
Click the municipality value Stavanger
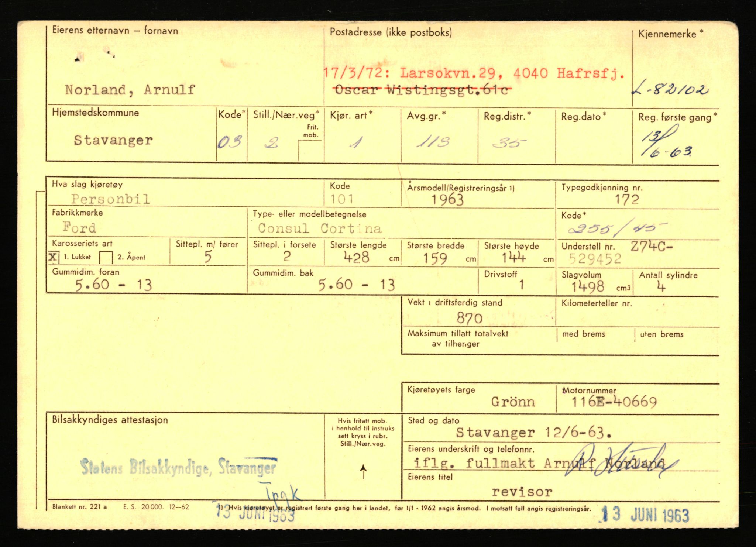[113, 140]
